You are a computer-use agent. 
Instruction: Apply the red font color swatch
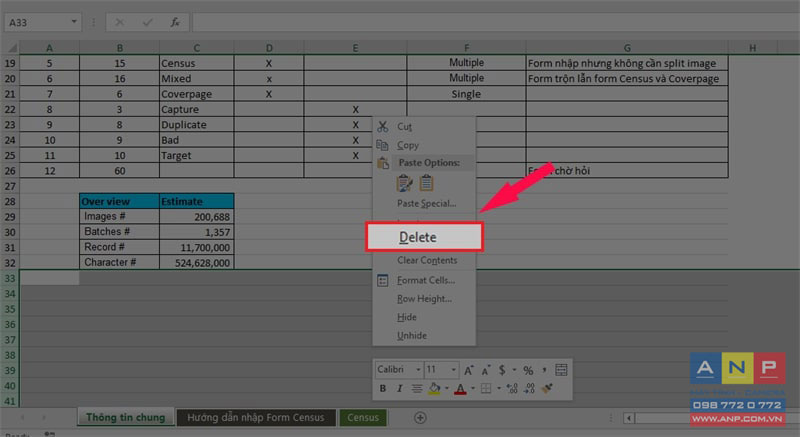pos(460,389)
